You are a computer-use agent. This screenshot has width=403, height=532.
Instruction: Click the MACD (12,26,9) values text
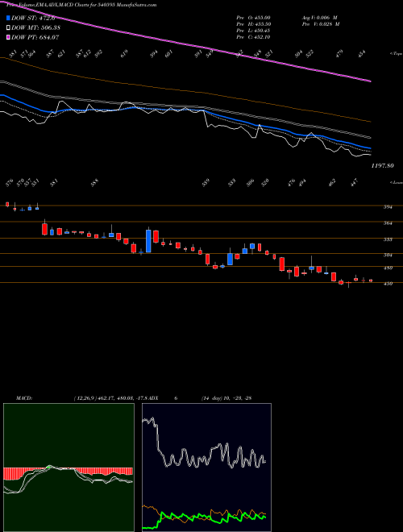112,398
